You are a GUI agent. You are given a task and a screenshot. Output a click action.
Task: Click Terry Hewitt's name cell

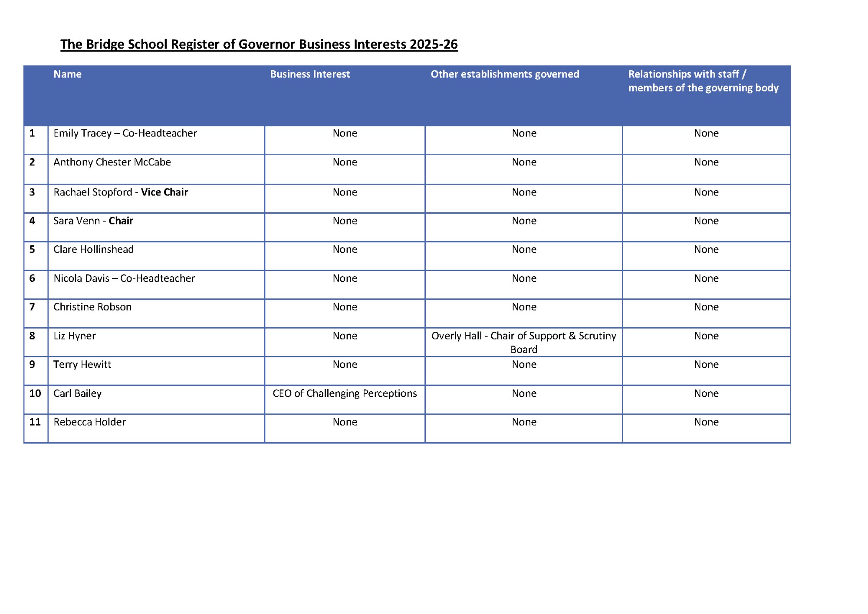pos(82,364)
